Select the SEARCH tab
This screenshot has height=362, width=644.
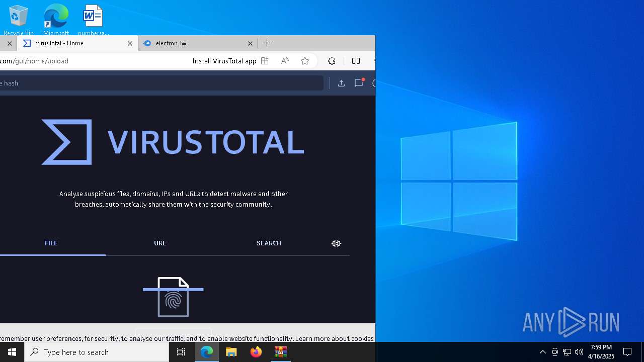pyautogui.click(x=269, y=243)
